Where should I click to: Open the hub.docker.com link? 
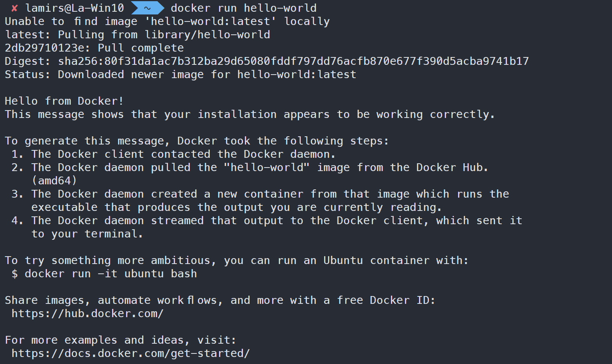coord(87,314)
